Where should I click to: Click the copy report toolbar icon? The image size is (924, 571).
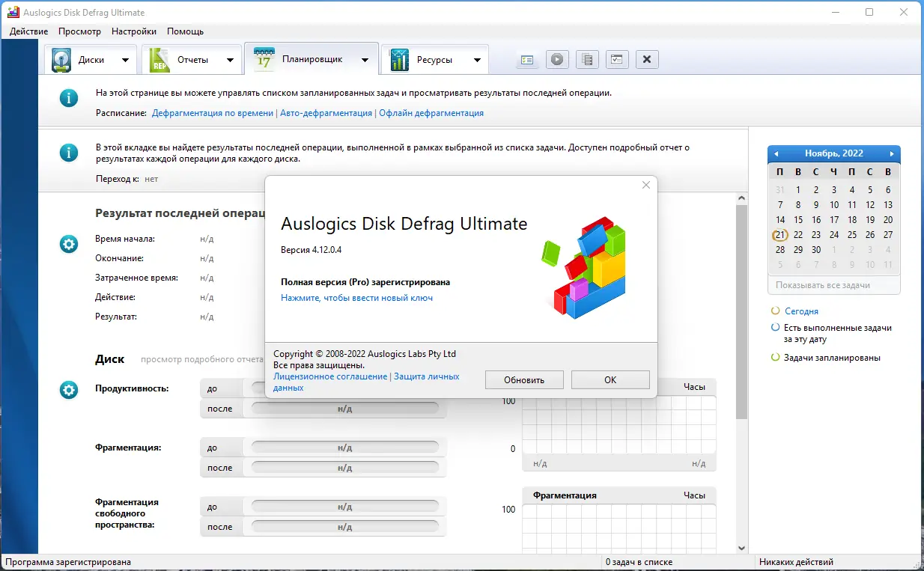click(587, 59)
